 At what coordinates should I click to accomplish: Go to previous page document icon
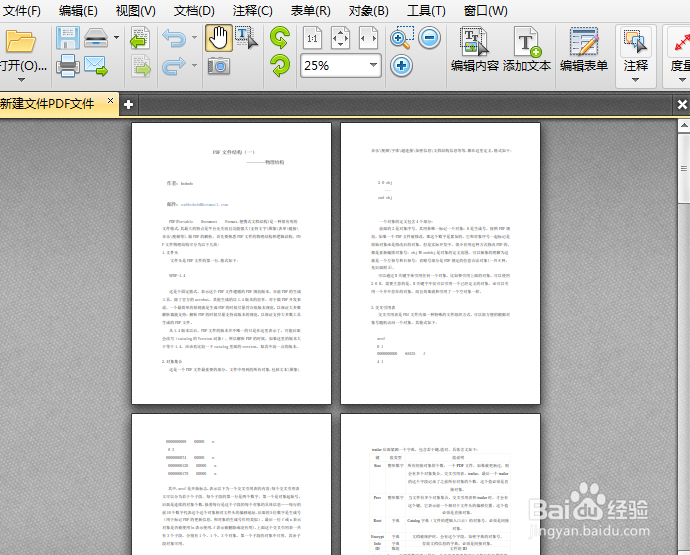point(140,38)
